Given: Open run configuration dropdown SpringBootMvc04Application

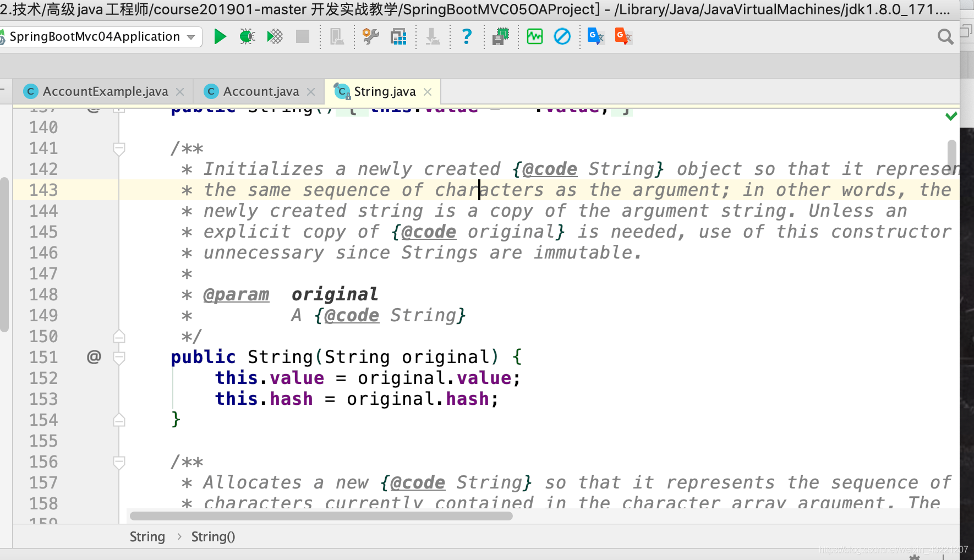Looking at the screenshot, I should pos(100,37).
